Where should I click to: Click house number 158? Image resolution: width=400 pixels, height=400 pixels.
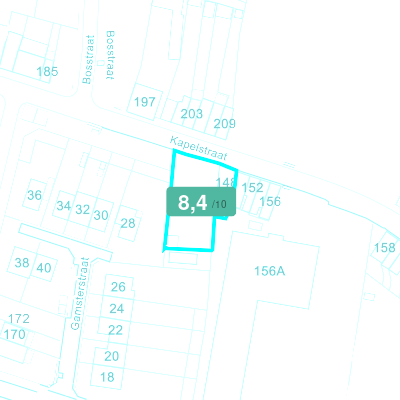tap(385, 248)
